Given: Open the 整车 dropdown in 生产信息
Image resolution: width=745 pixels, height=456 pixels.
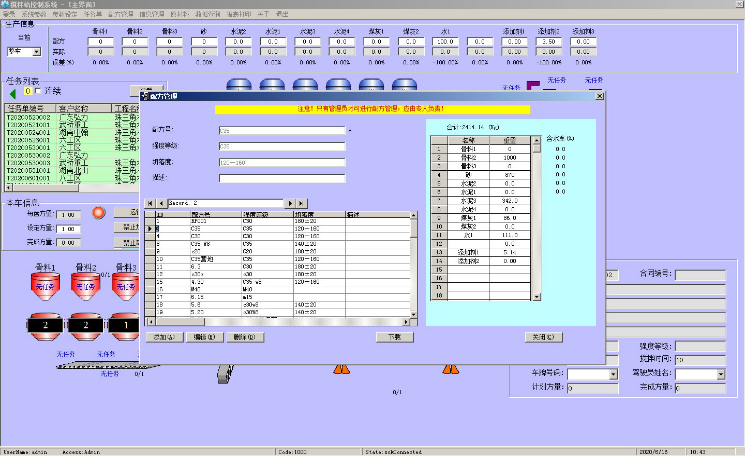Looking at the screenshot, I should (37, 52).
